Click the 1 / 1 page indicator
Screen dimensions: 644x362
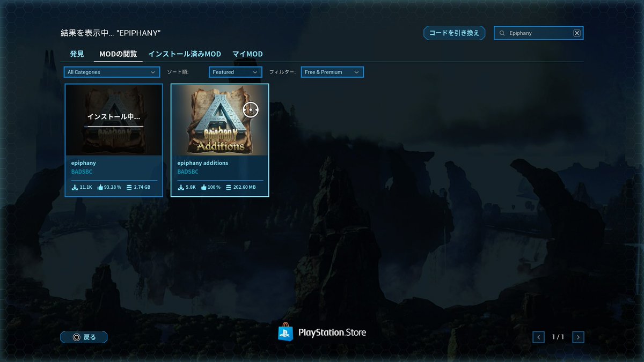pyautogui.click(x=558, y=337)
